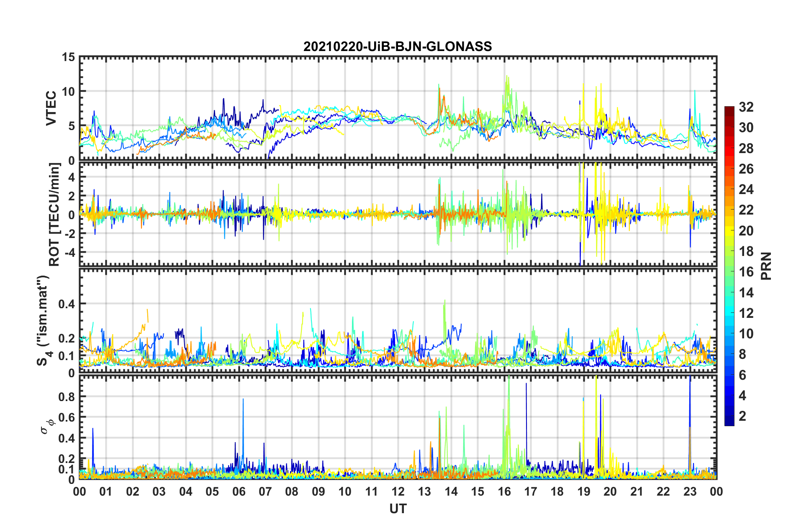Click x-axis tick label 06
Viewport: 796px width, 532px height.
(239, 491)
